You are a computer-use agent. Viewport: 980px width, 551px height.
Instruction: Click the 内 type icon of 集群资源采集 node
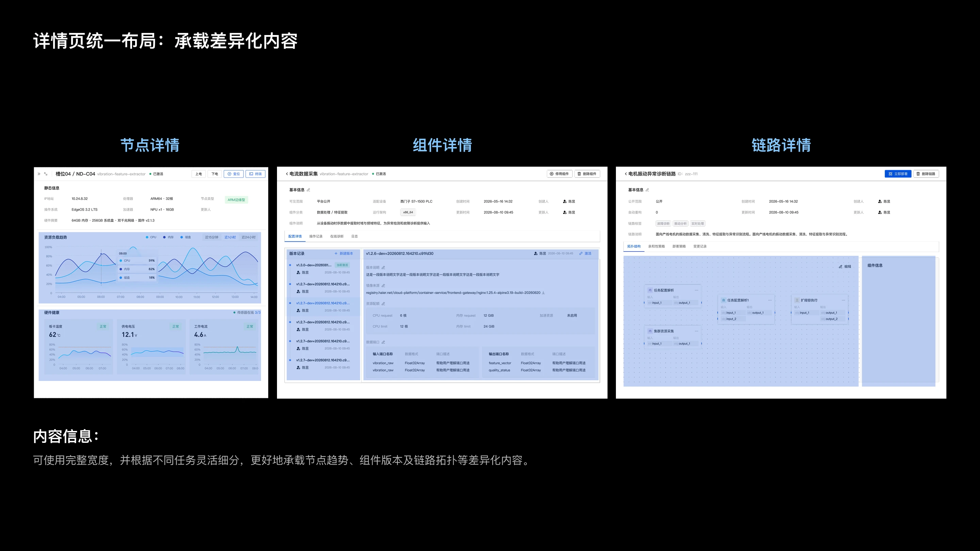tap(650, 331)
